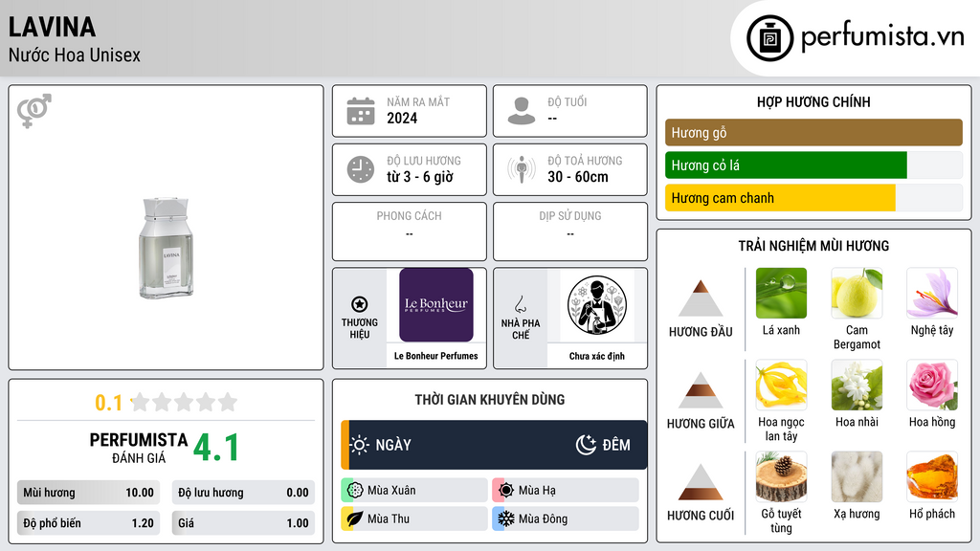980x551 pixels.
Task: Click the moon icon beside Đêm
Action: (x=586, y=445)
